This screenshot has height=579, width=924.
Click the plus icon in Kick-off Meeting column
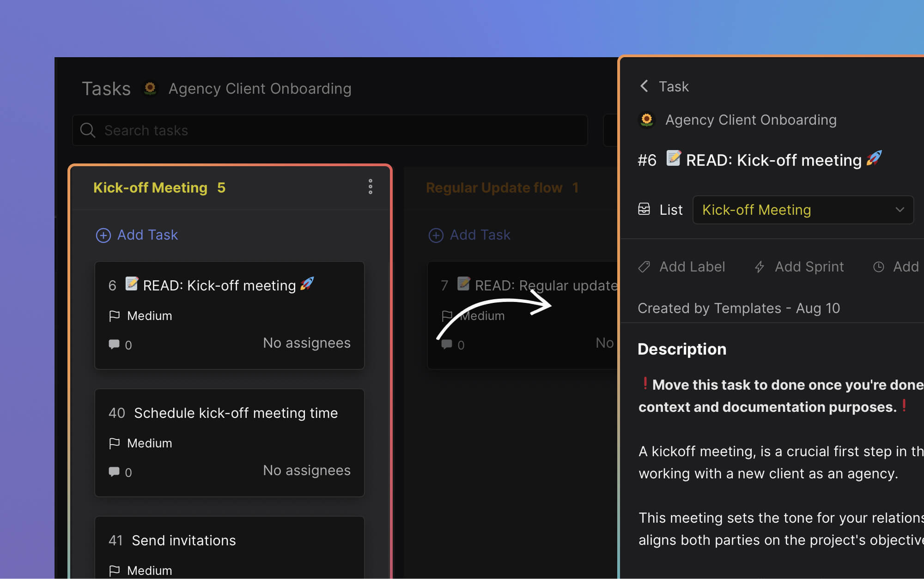103,235
